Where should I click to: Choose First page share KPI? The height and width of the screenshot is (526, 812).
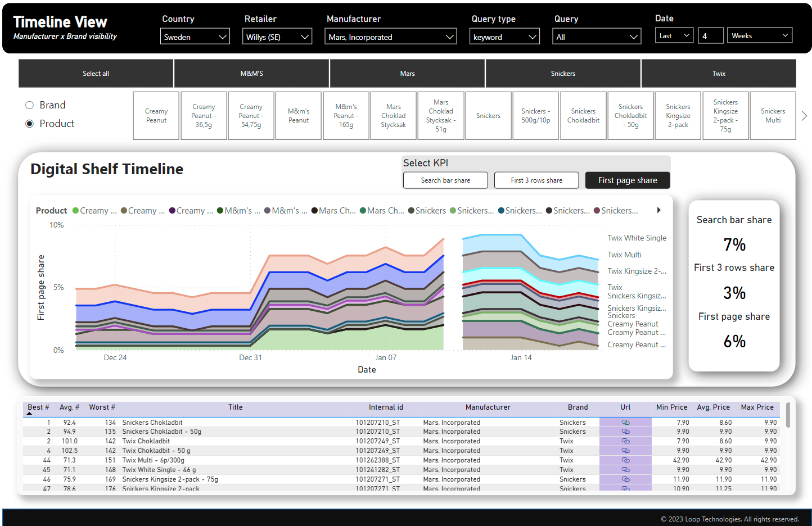click(x=628, y=180)
